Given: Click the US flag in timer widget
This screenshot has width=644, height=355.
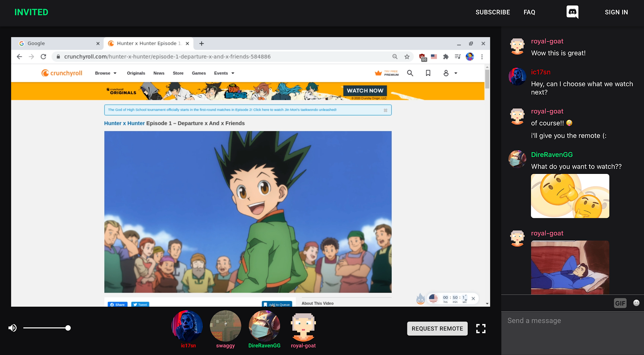Looking at the screenshot, I should tap(433, 299).
